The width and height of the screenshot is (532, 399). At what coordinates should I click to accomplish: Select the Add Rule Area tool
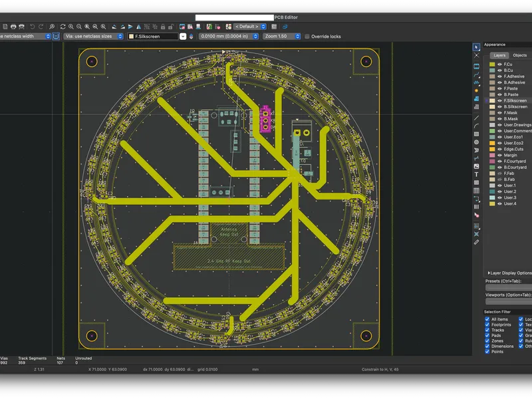coord(476,107)
